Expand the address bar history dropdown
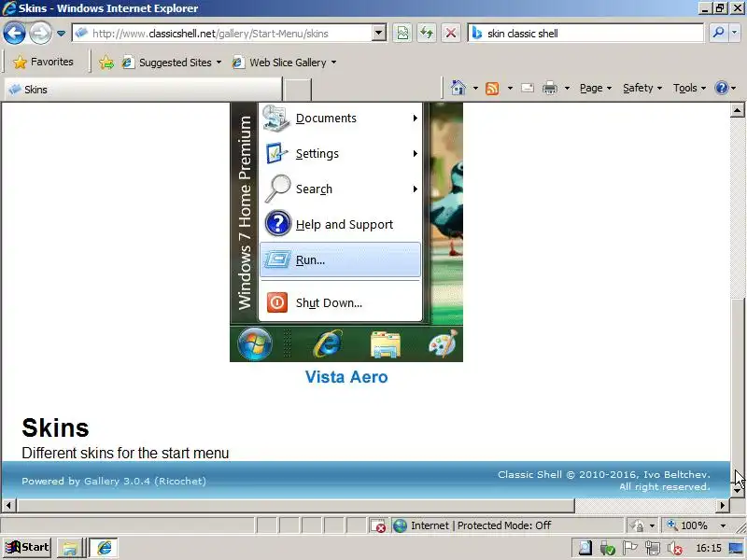 tap(379, 34)
